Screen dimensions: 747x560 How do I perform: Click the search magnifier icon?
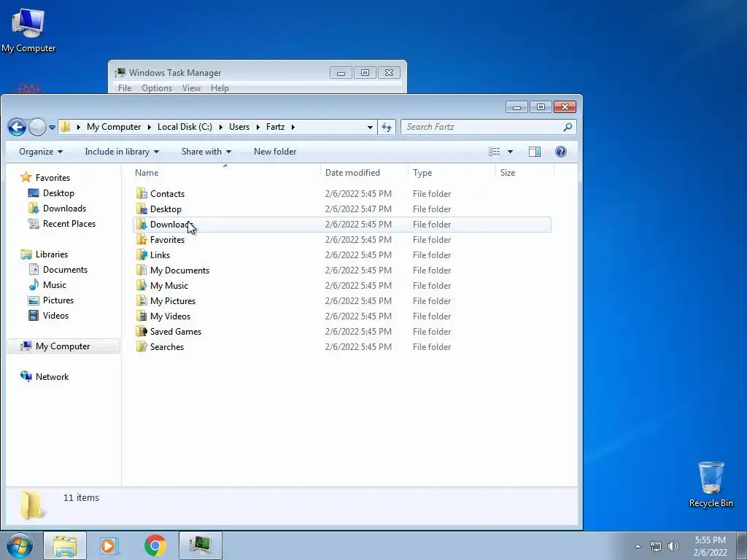coord(568,127)
